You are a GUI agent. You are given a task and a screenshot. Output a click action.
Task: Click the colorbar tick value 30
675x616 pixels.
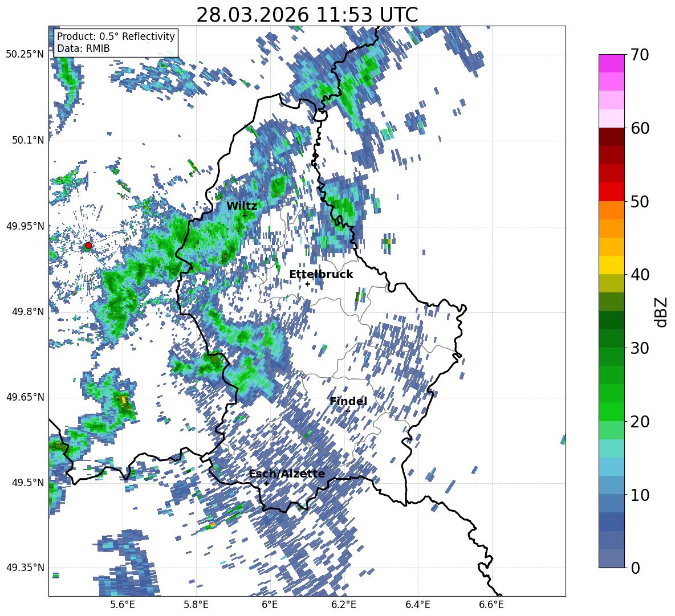640,348
